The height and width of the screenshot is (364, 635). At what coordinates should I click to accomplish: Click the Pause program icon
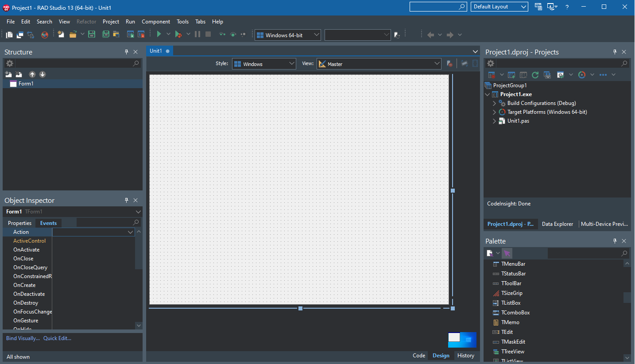pyautogui.click(x=197, y=35)
